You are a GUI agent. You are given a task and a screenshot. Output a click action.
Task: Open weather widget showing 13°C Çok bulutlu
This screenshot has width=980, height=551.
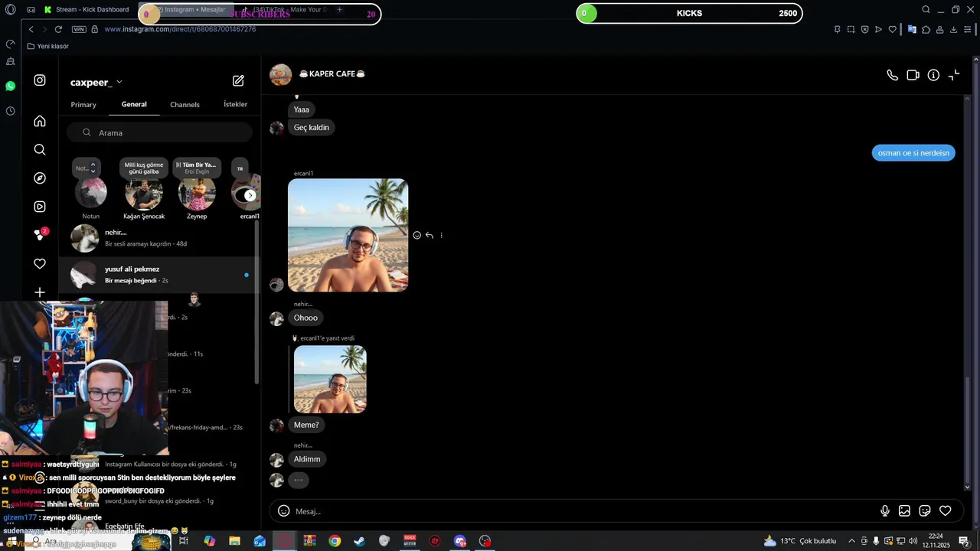pos(799,541)
